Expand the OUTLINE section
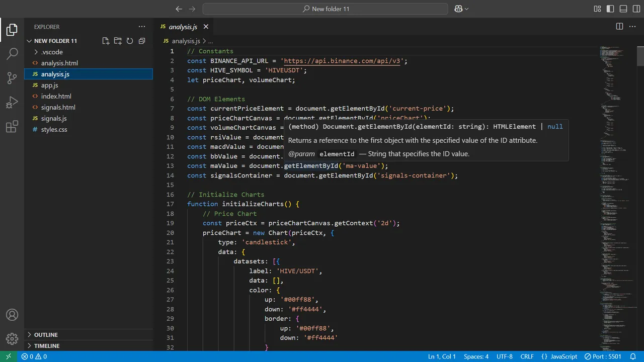Screen dimensions: 644x362 46,335
